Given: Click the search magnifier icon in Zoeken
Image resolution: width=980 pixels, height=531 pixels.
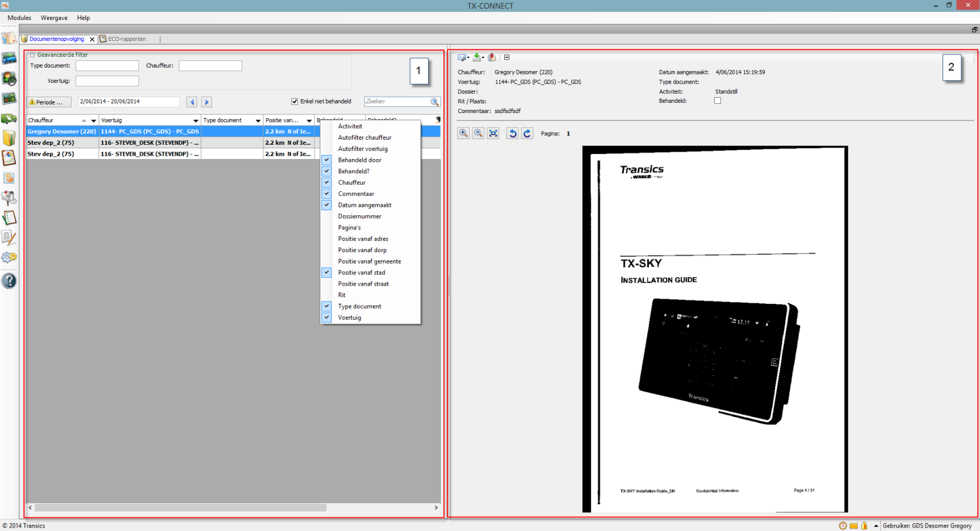Looking at the screenshot, I should (x=434, y=102).
